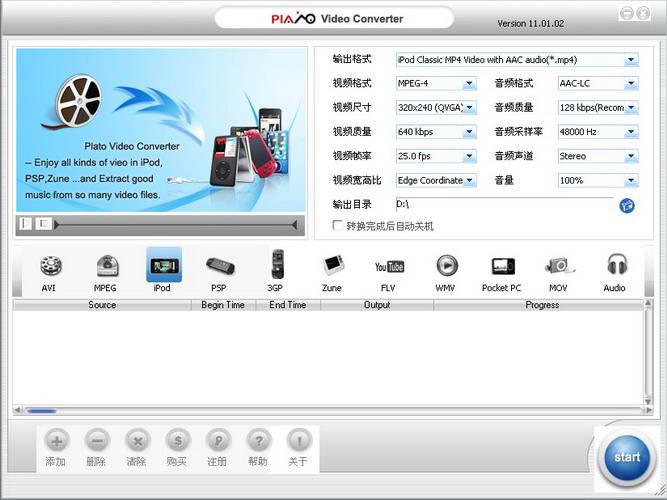Click the browse output folder icon
The height and width of the screenshot is (500, 667).
[627, 205]
